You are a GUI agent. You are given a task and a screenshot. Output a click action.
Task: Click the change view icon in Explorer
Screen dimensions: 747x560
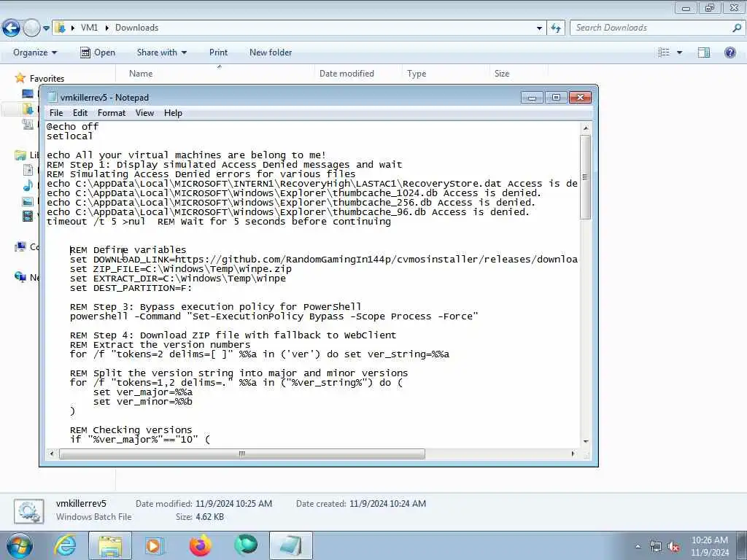tap(664, 52)
